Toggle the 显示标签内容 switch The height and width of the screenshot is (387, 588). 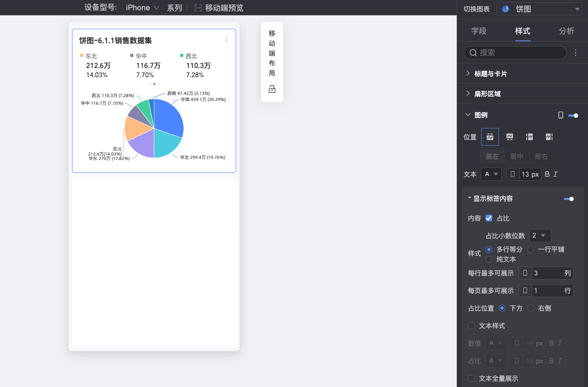(x=569, y=199)
